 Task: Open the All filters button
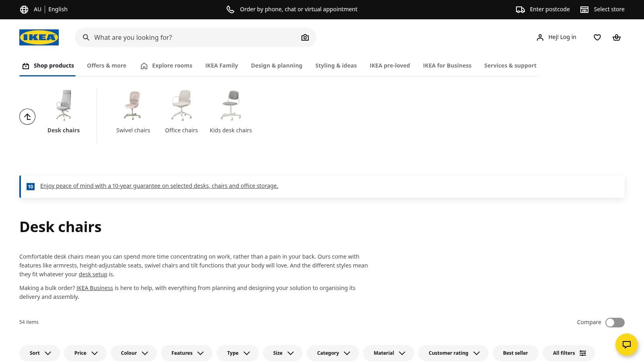click(569, 353)
